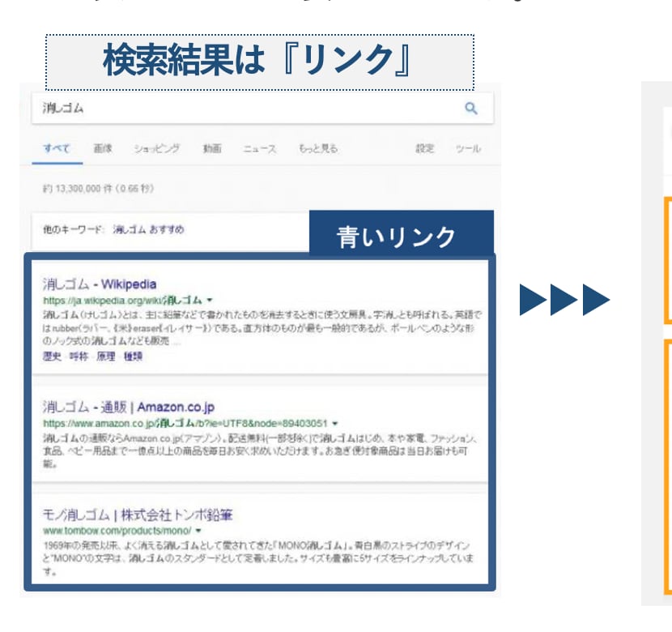
Task: Click the magnifier search icon
Action: coord(471,109)
